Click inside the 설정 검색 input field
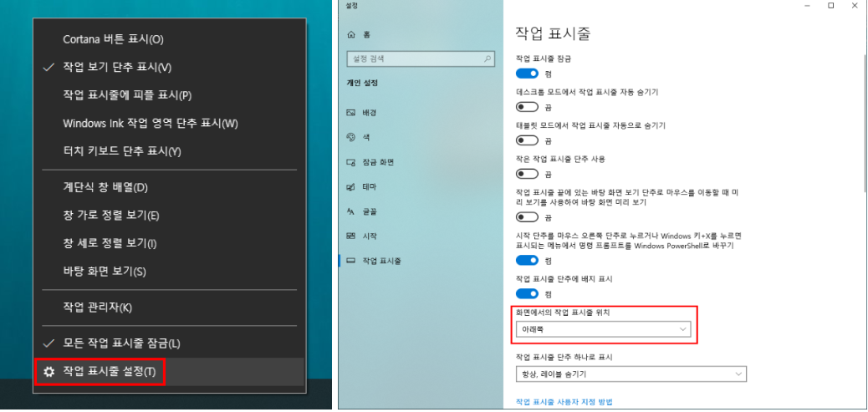Image resolution: width=868 pixels, height=412 pixels. (414, 60)
